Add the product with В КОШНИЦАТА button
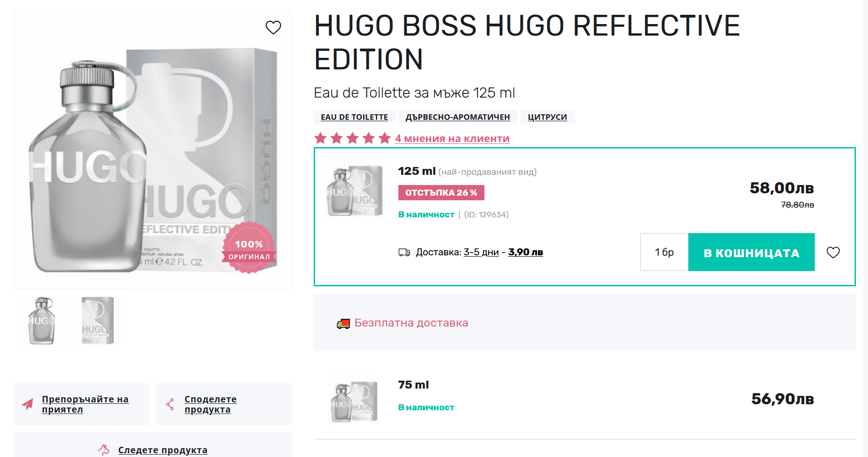The width and height of the screenshot is (868, 457). tap(751, 252)
